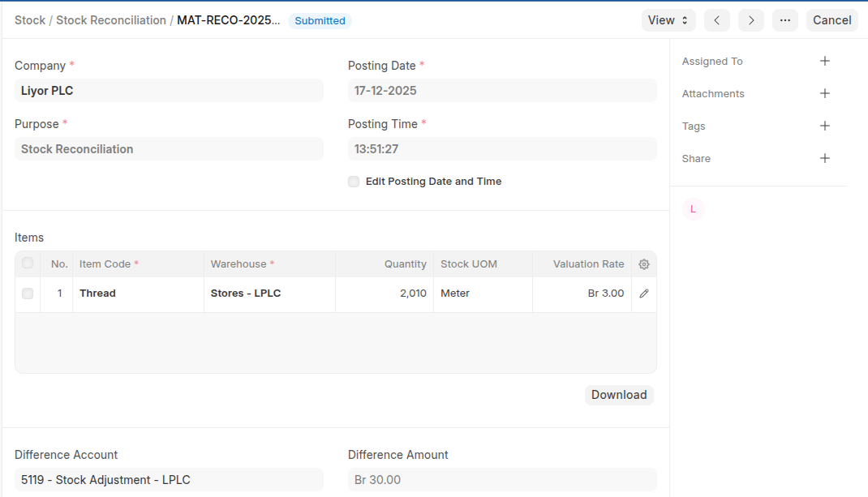
Task: Toggle Edit Posting Date and Time checkbox
Action: 354,182
